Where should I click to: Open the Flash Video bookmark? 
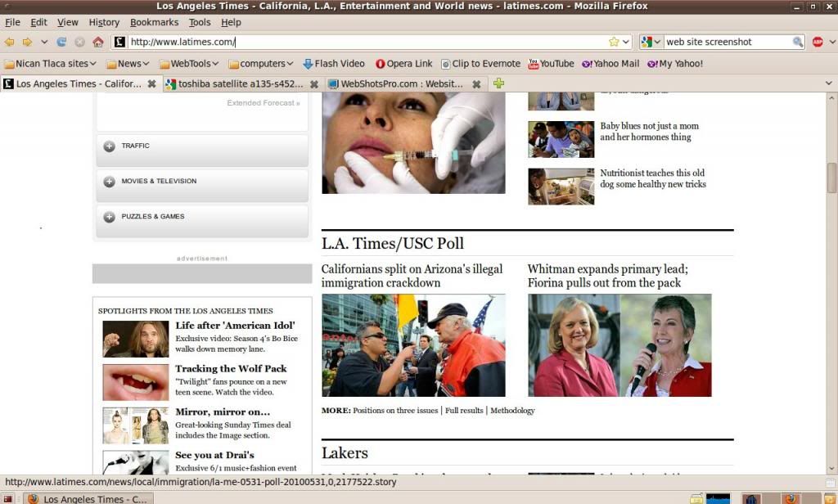334,64
